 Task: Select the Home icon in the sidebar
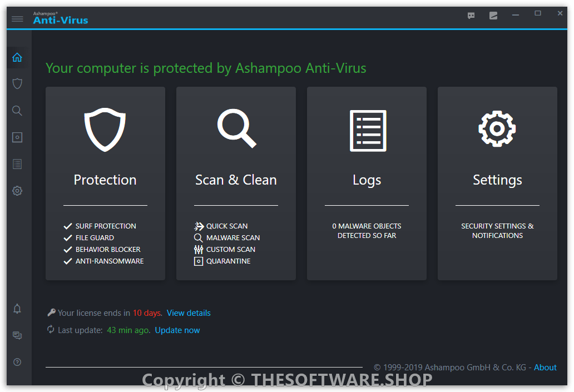coord(17,57)
